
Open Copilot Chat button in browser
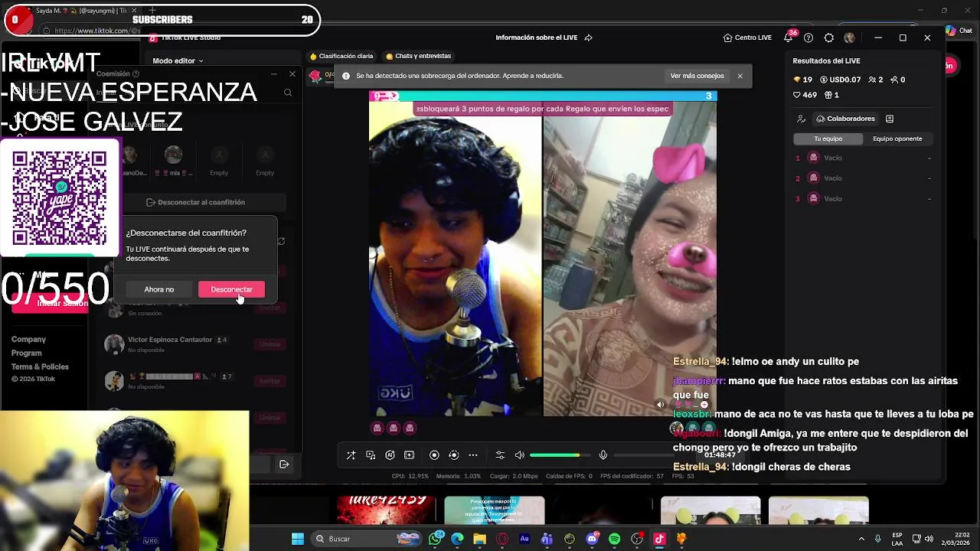[959, 31]
